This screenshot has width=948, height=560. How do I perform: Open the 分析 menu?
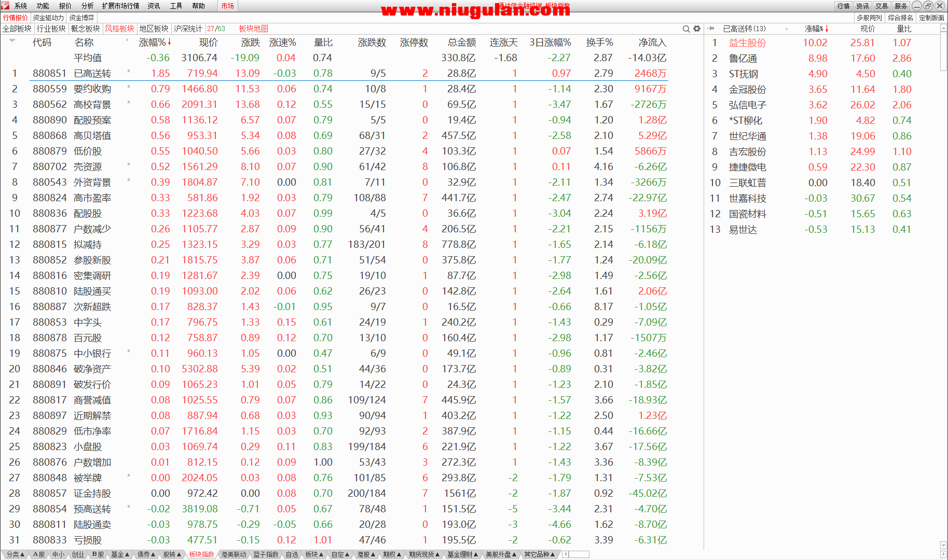[88, 6]
